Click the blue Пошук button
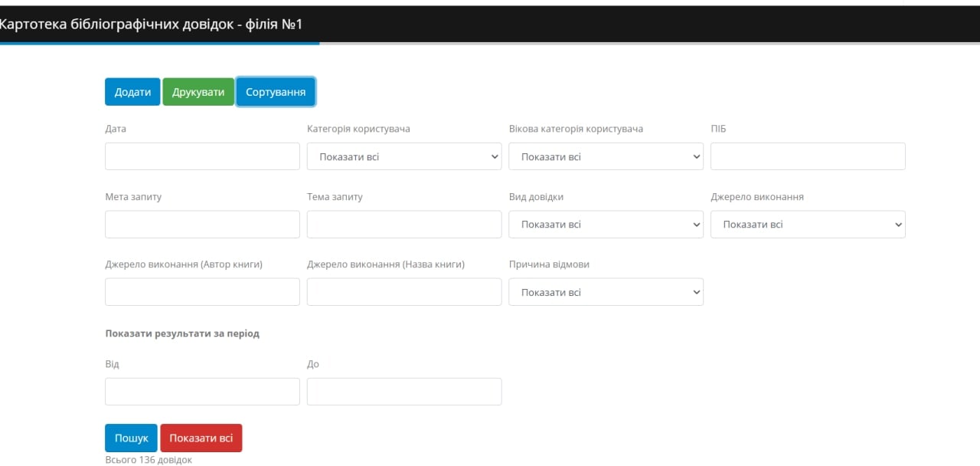The width and height of the screenshot is (980, 466). click(131, 438)
